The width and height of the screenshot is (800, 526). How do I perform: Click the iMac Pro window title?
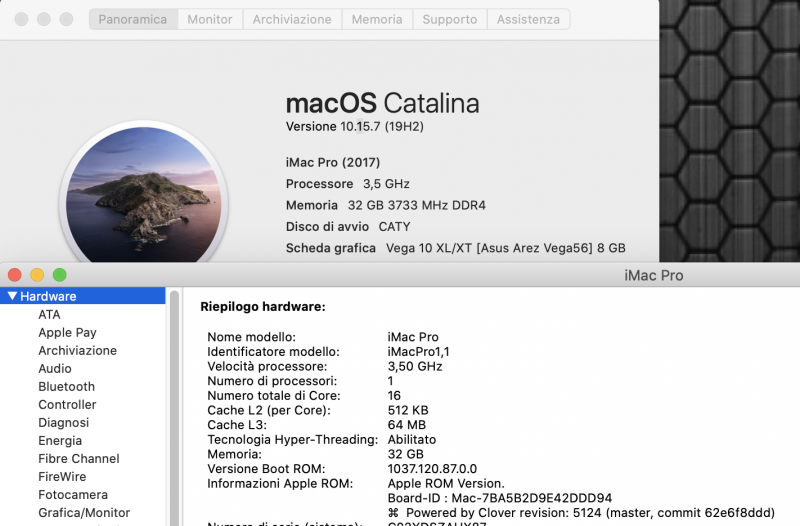click(654, 275)
